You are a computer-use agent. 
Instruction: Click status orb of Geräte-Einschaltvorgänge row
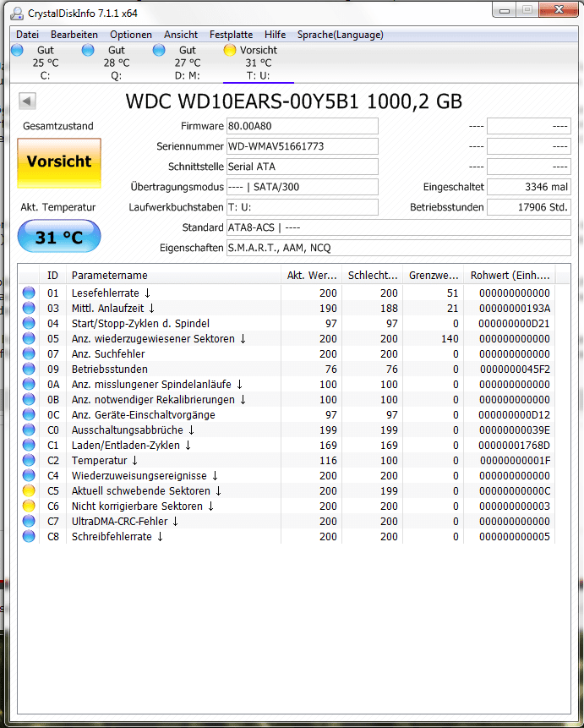tap(29, 414)
